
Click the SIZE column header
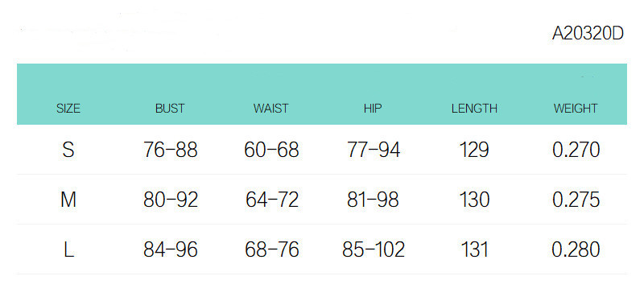(x=68, y=109)
